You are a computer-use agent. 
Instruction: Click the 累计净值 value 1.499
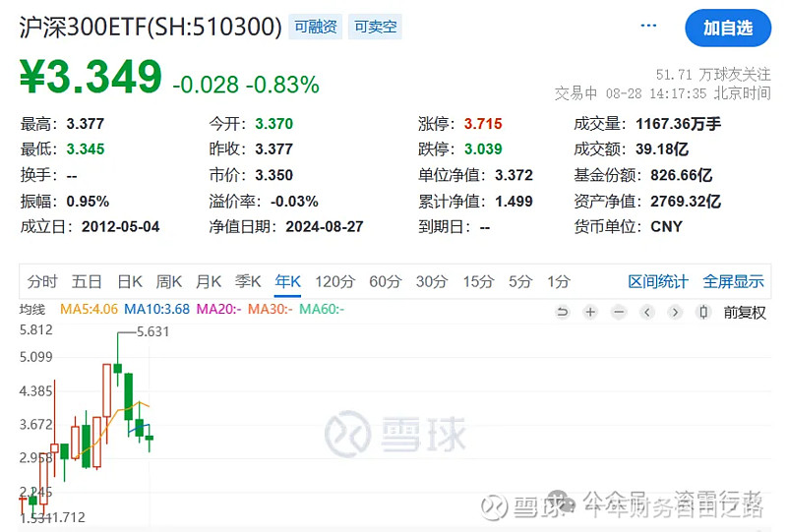click(514, 202)
